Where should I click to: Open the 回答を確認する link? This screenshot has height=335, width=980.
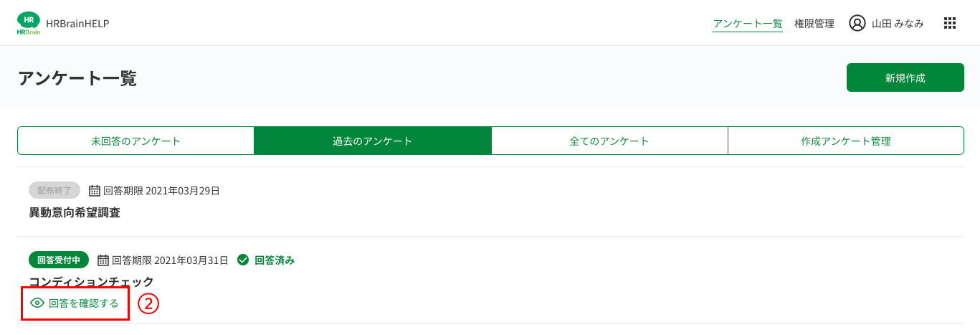tap(75, 303)
